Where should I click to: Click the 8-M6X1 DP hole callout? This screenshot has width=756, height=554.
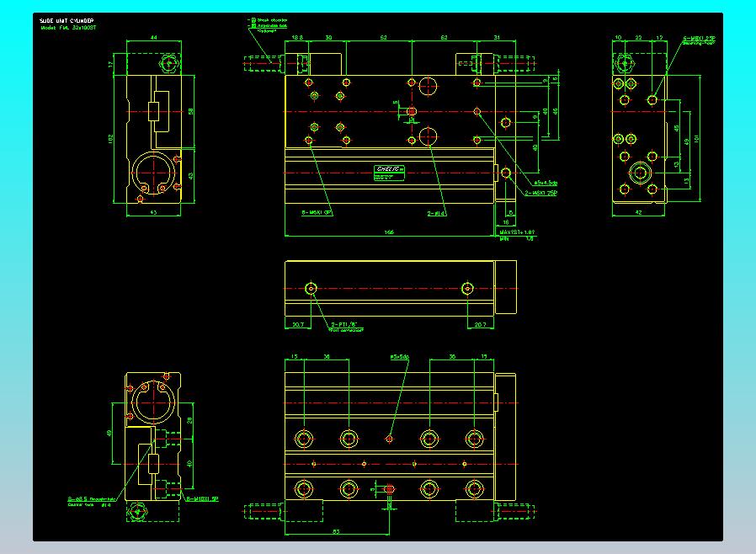pos(317,212)
